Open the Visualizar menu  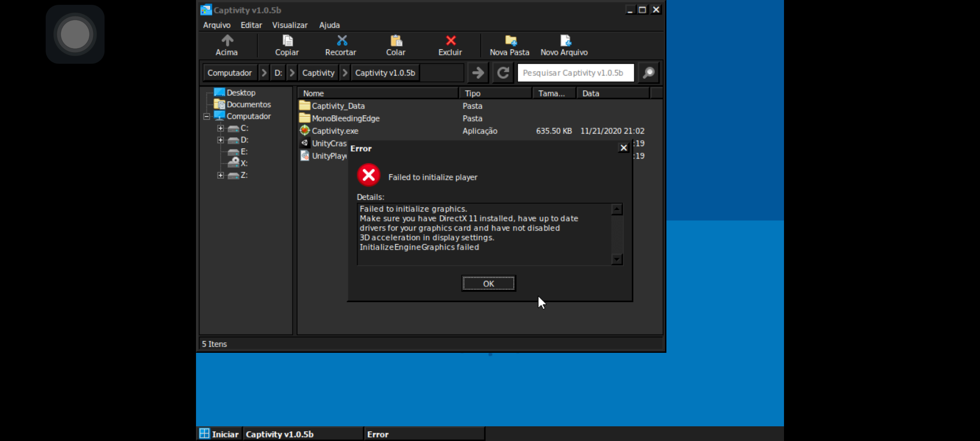coord(290,25)
